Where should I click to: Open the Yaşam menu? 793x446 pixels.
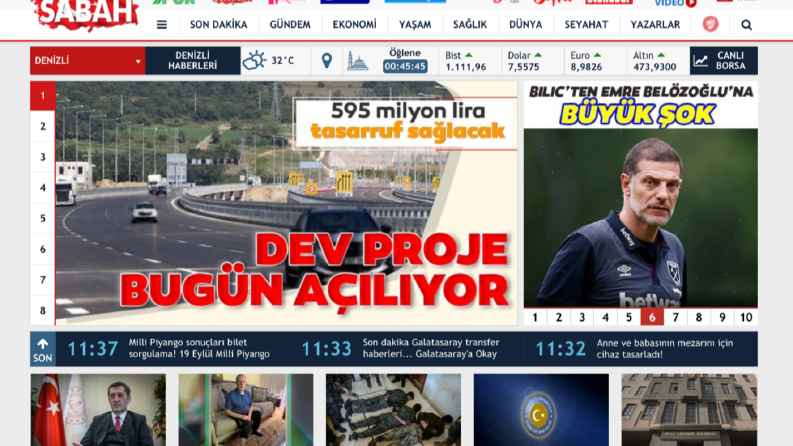415,24
